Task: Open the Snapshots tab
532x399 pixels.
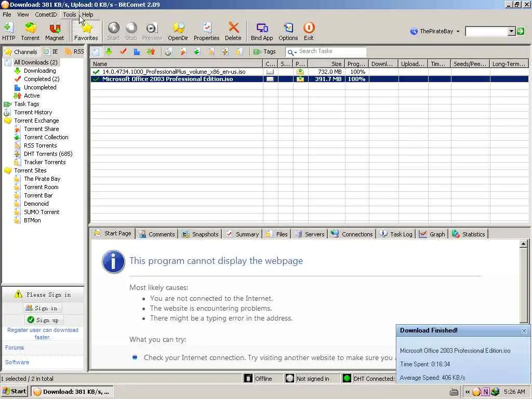Action: click(200, 234)
